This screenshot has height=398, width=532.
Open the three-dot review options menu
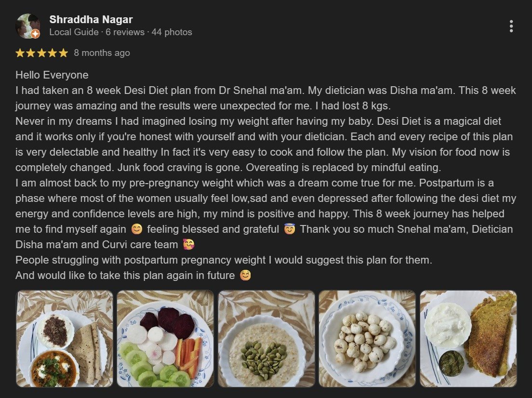[x=511, y=27]
